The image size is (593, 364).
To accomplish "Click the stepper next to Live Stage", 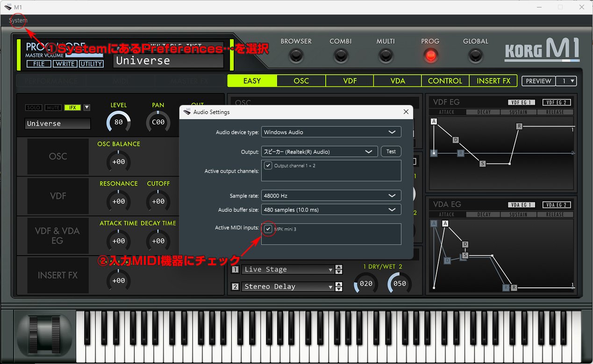I will pos(339,270).
